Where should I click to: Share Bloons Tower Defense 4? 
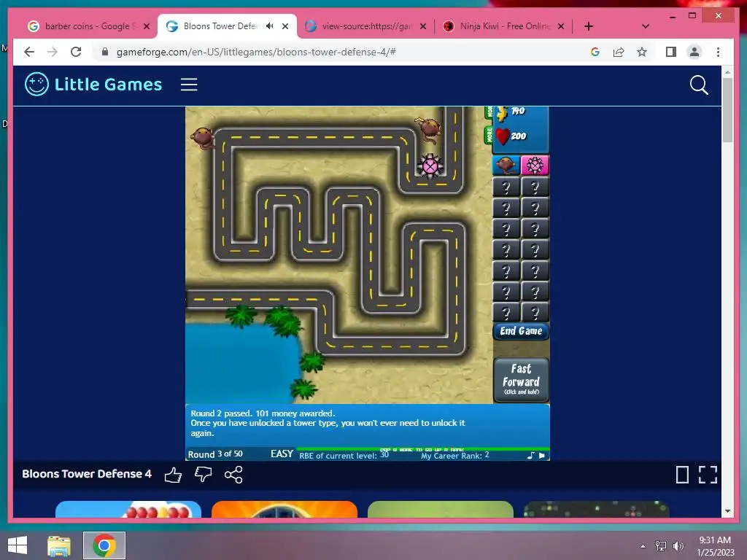pos(233,475)
